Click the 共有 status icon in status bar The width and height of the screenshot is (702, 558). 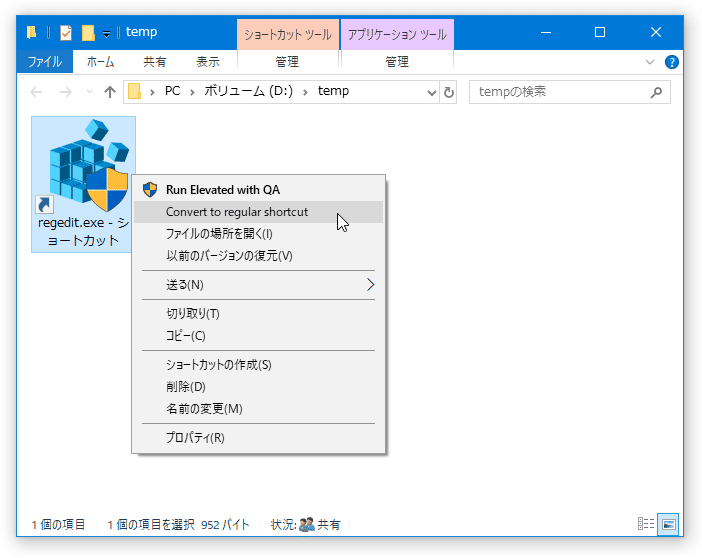click(x=307, y=524)
